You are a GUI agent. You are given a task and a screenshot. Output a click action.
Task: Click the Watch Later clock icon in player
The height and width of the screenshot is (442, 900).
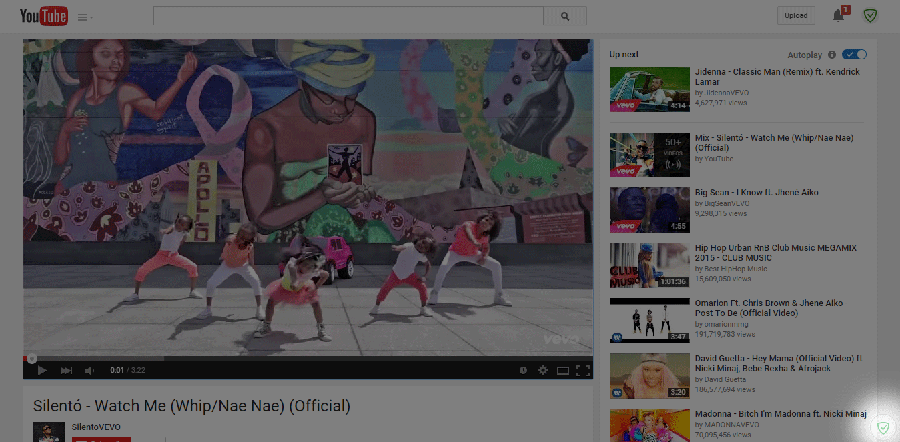[523, 370]
